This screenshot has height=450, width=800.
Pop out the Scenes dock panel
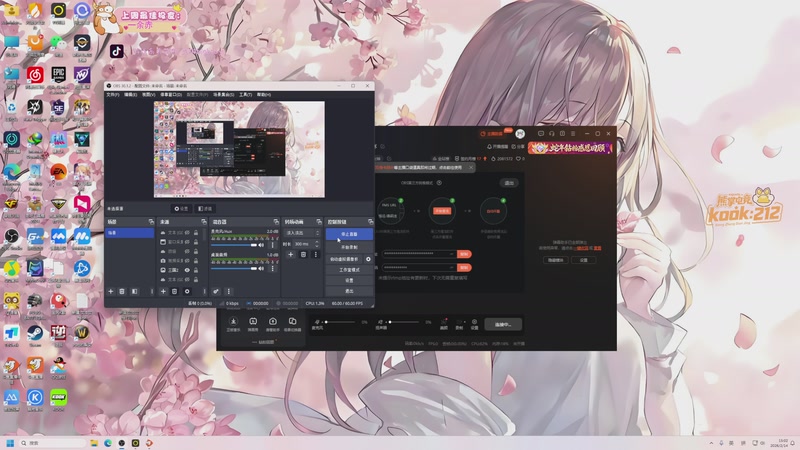click(151, 222)
